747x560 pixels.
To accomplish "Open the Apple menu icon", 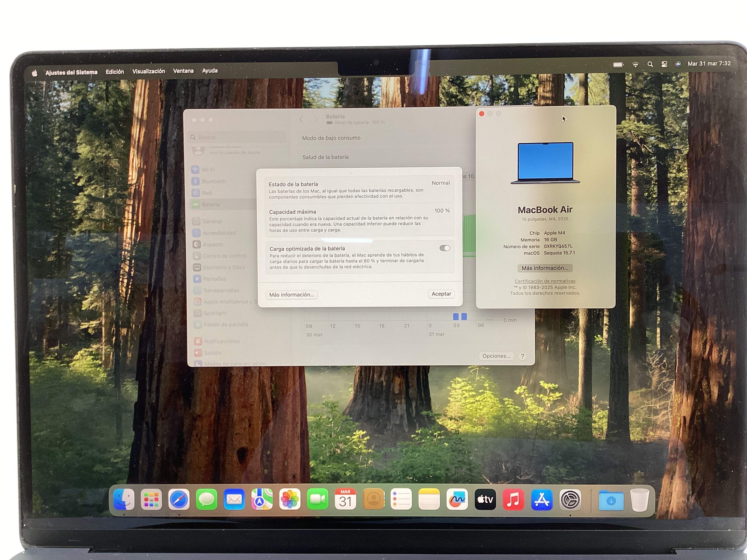I will pos(35,73).
